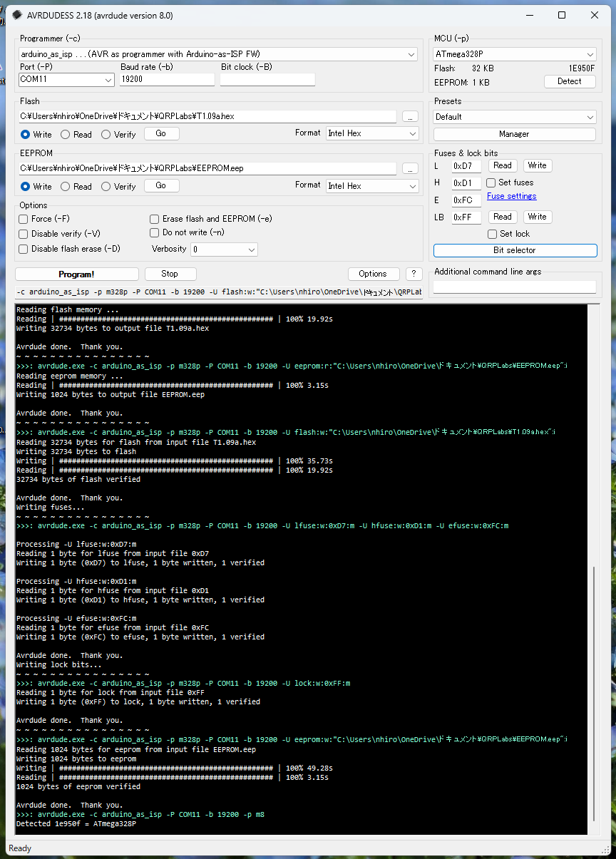Click the L fuse field 0xD7

[466, 166]
